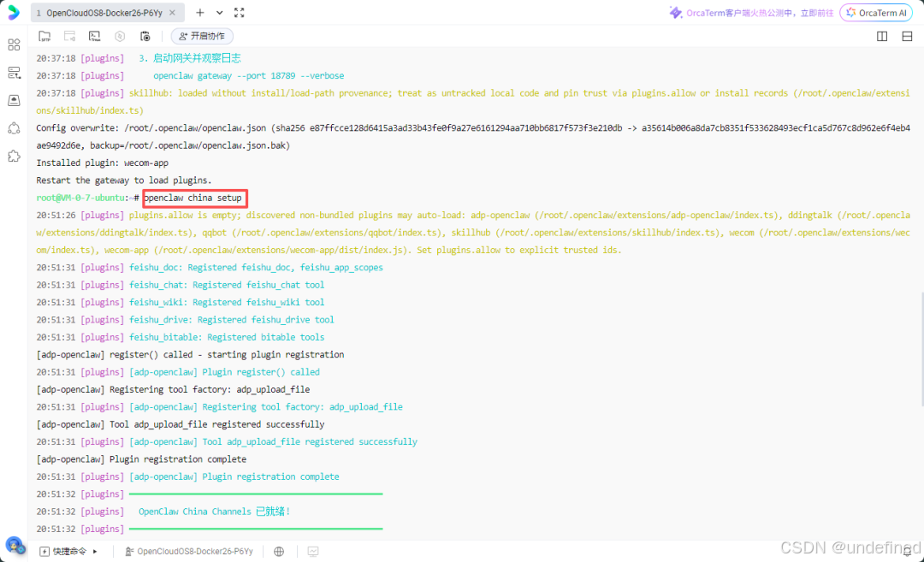Open the monitor icon in status bar
The width and height of the screenshot is (924, 562).
coord(313,552)
